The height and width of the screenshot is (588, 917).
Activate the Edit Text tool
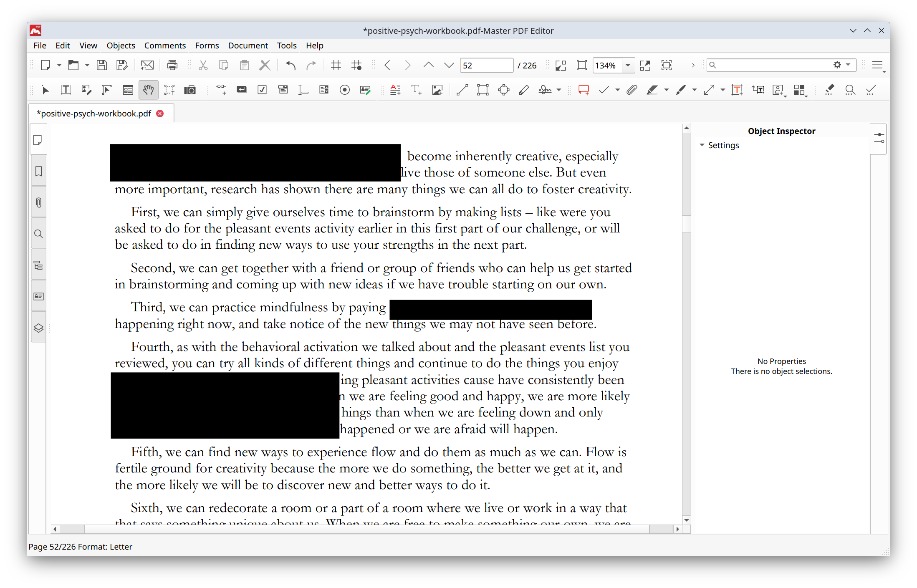[66, 90]
